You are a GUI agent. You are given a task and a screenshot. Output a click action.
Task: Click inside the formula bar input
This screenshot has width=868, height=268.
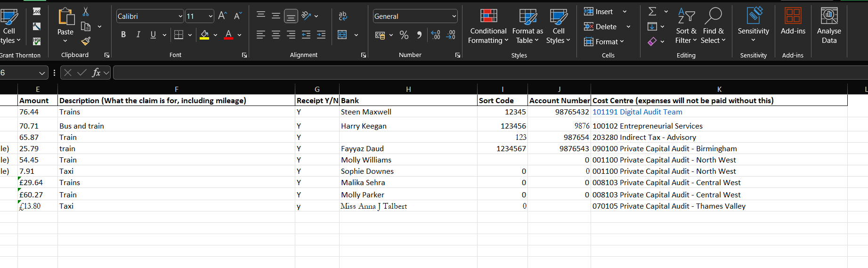[x=490, y=73]
